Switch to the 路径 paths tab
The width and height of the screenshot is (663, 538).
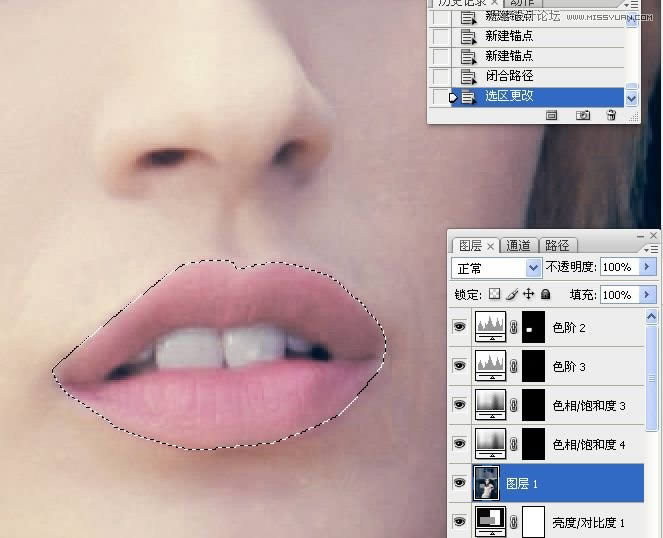tap(556, 245)
